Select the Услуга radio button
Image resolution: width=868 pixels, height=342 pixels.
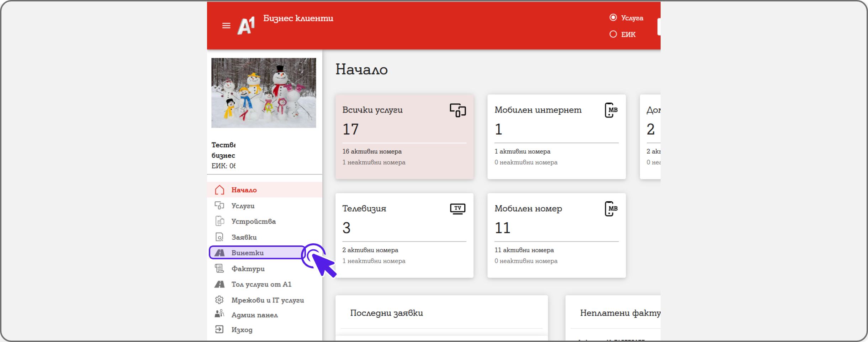[x=613, y=17]
